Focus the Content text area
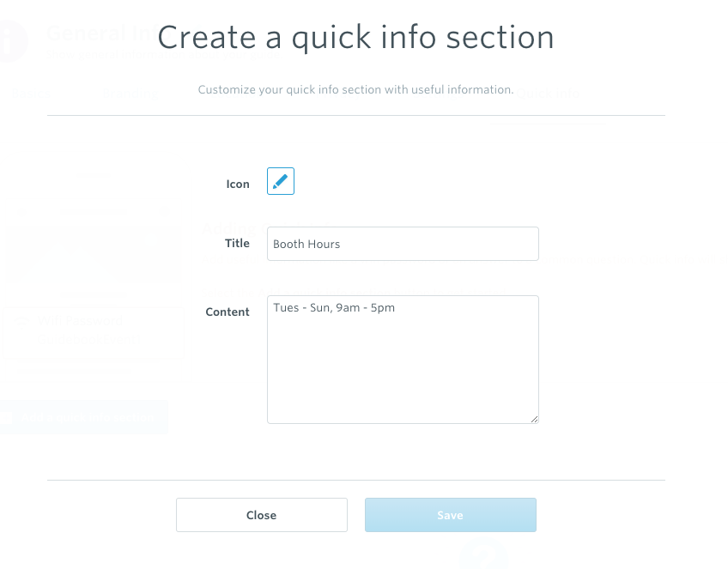The height and width of the screenshot is (569, 728). point(403,360)
